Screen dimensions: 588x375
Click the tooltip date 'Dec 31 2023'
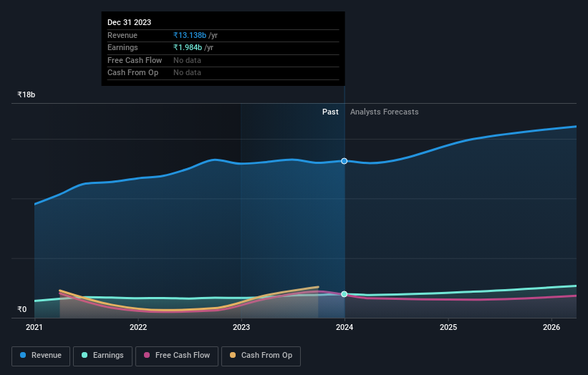coord(130,22)
